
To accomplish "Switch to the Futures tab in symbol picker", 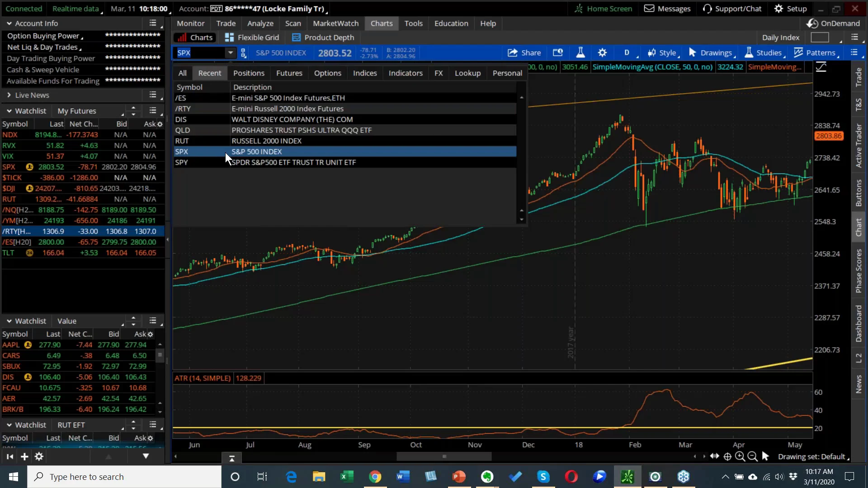I will point(289,73).
